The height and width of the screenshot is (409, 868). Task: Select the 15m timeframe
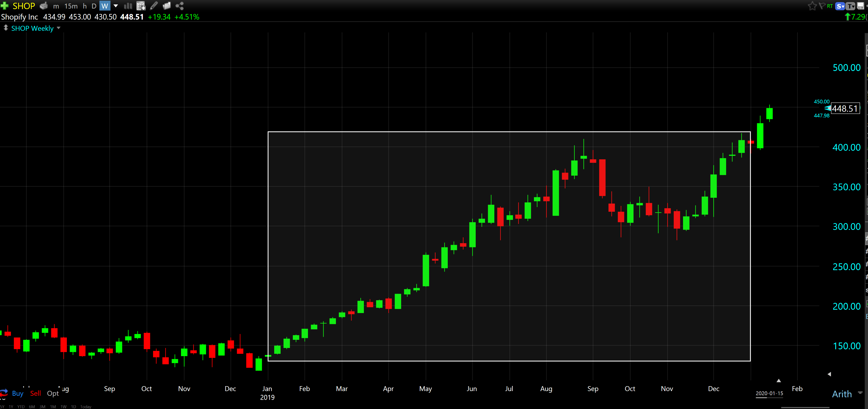pos(71,6)
